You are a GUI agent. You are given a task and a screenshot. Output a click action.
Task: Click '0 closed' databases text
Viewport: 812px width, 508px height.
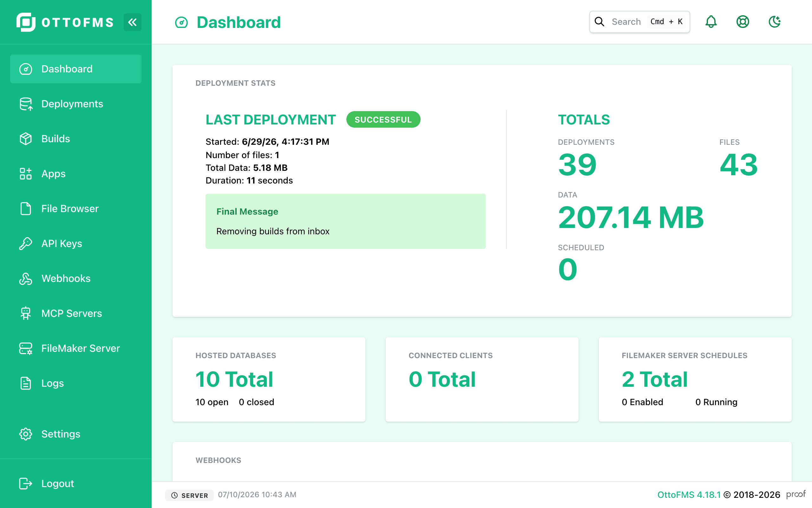coord(256,402)
